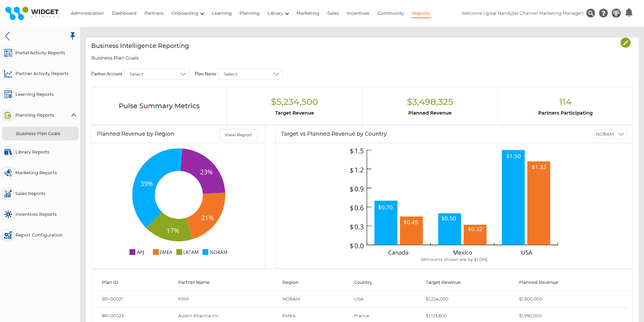Click Marketing Reports icon
The height and width of the screenshot is (322, 644).
[8, 173]
